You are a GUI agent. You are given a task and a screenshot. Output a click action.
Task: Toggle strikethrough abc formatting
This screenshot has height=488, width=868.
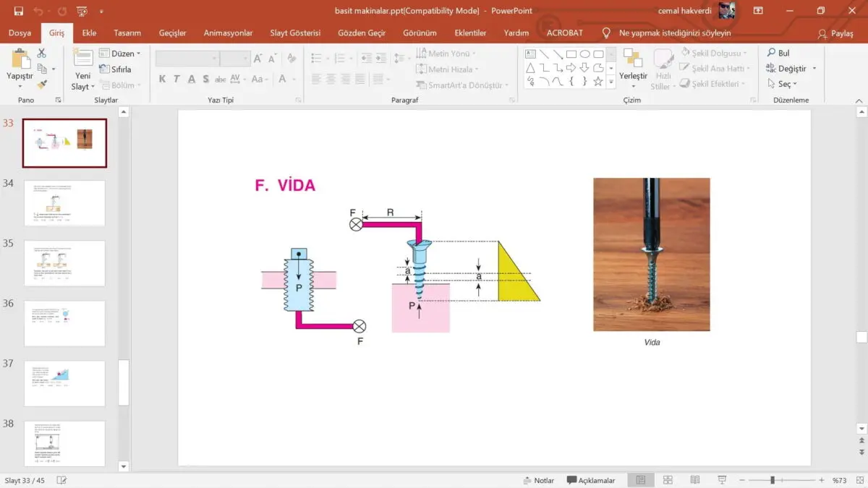tap(221, 79)
